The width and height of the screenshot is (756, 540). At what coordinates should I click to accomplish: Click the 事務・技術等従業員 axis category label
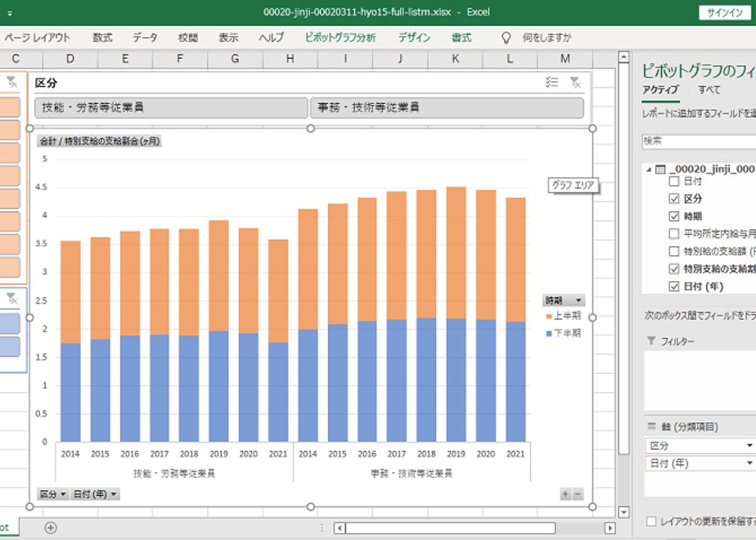click(x=412, y=474)
